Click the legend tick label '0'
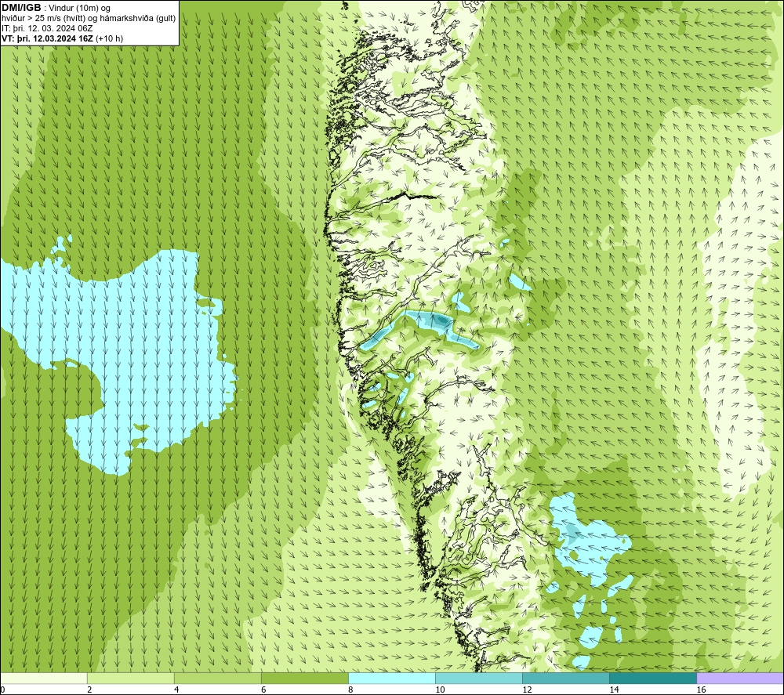This screenshot has width=784, height=695. (2, 690)
